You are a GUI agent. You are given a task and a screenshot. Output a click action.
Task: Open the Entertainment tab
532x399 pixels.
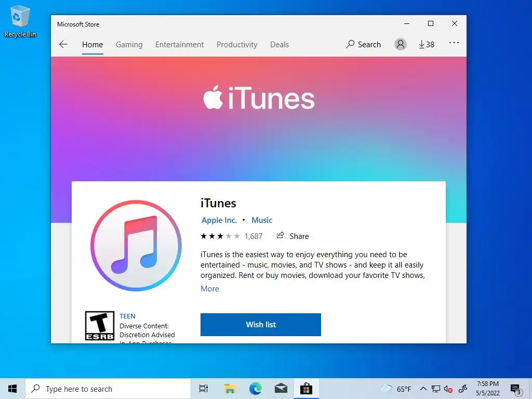click(179, 45)
